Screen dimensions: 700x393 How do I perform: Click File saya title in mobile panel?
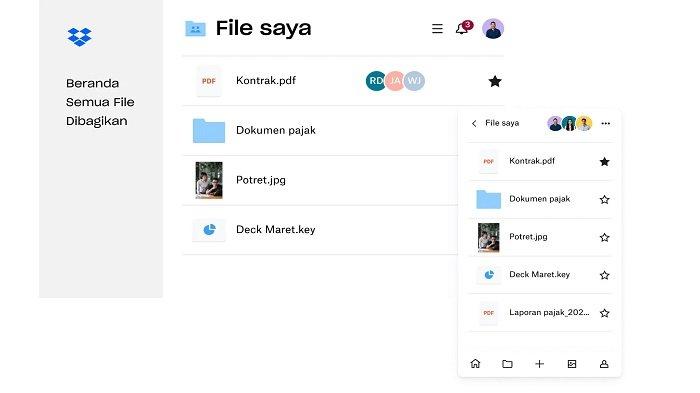[x=502, y=123]
